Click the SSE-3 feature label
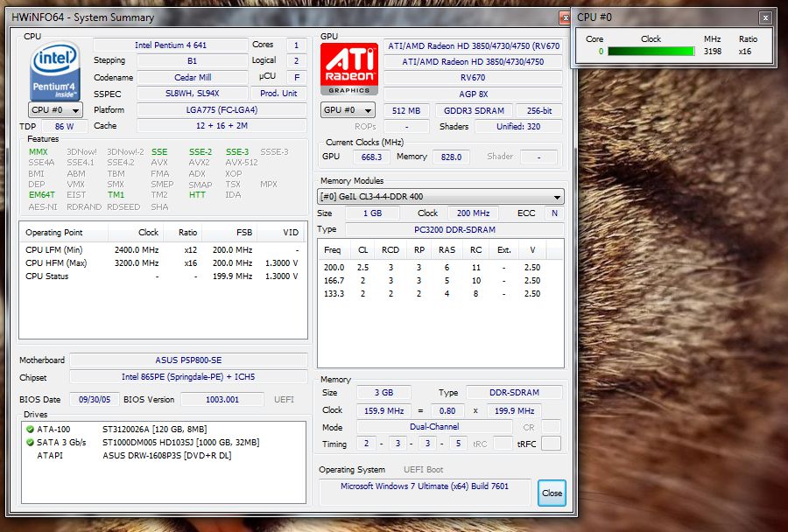The height and width of the screenshot is (532, 788). [237, 151]
